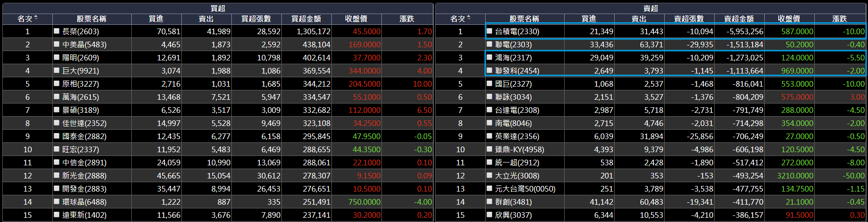Select the 買超 table title bar

pyautogui.click(x=218, y=8)
